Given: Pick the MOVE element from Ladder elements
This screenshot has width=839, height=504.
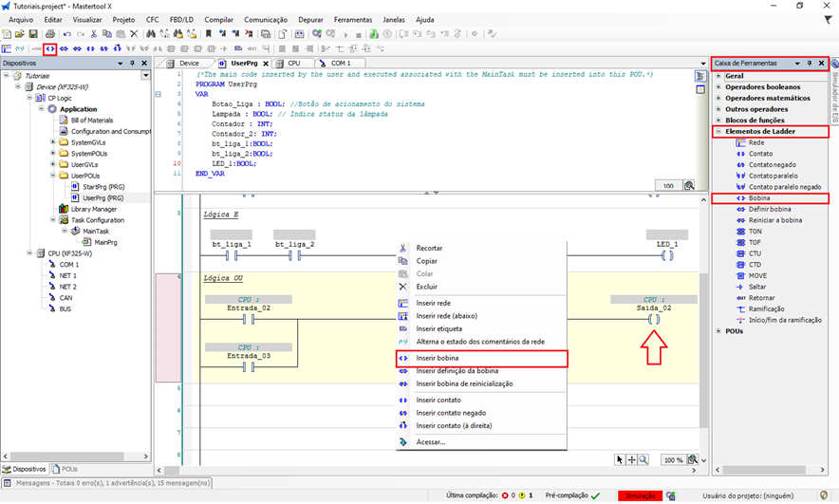Looking at the screenshot, I should [x=757, y=275].
